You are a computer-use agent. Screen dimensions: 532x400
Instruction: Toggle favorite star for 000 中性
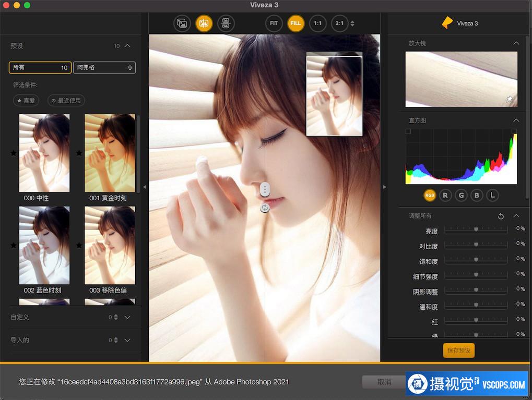coord(14,153)
